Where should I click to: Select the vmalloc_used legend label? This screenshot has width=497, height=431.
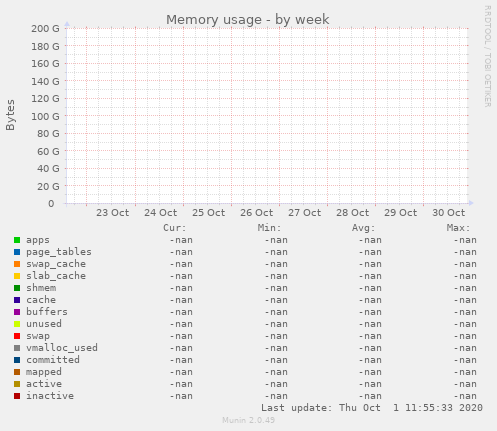tap(62, 348)
